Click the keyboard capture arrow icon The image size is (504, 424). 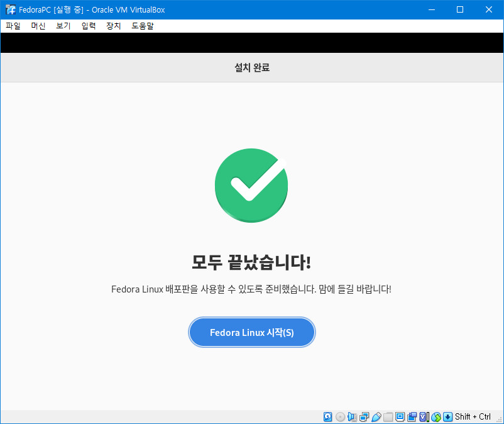[x=447, y=416]
